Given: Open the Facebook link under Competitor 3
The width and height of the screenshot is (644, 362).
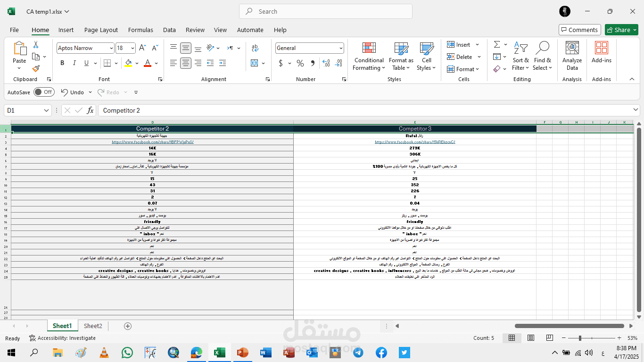Looking at the screenshot, I should tap(415, 142).
